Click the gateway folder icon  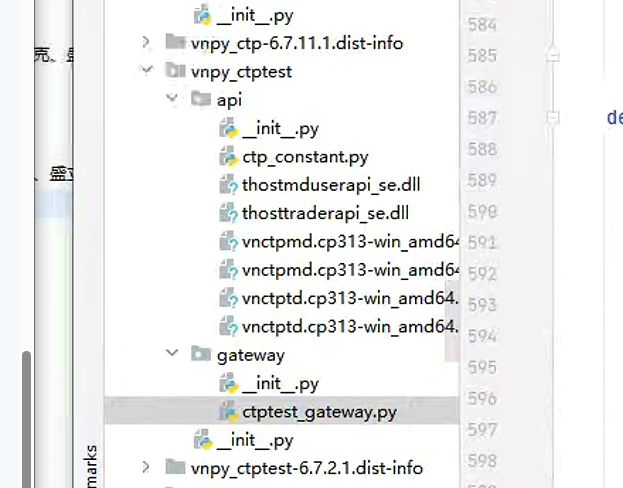pyautogui.click(x=200, y=355)
